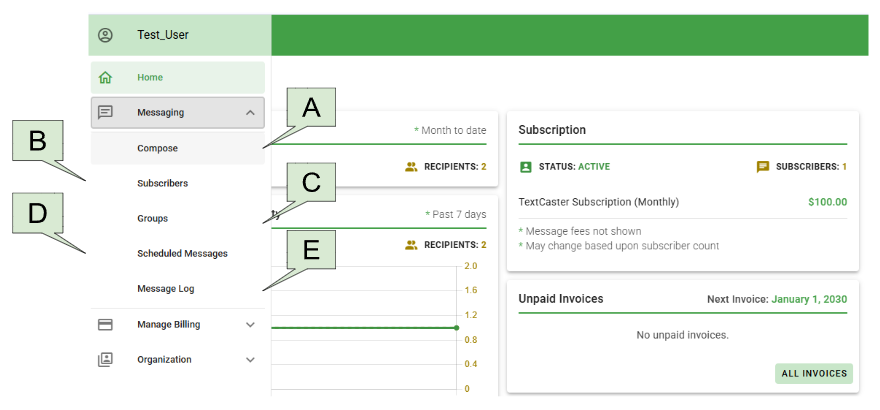The height and width of the screenshot is (410, 880).
Task: Open the Compose menu item
Action: (158, 149)
